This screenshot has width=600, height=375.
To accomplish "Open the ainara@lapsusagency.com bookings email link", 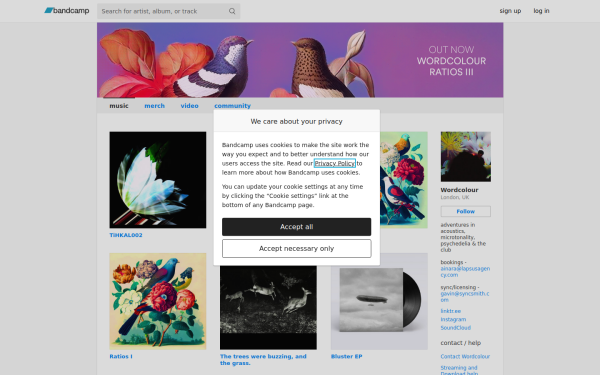I will click(x=465, y=272).
